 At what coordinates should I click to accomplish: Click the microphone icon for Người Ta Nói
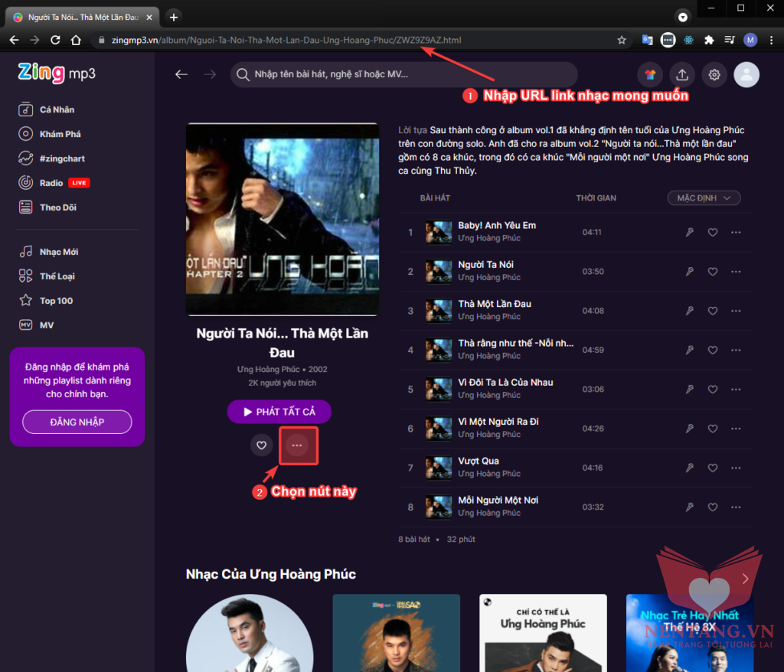(689, 272)
